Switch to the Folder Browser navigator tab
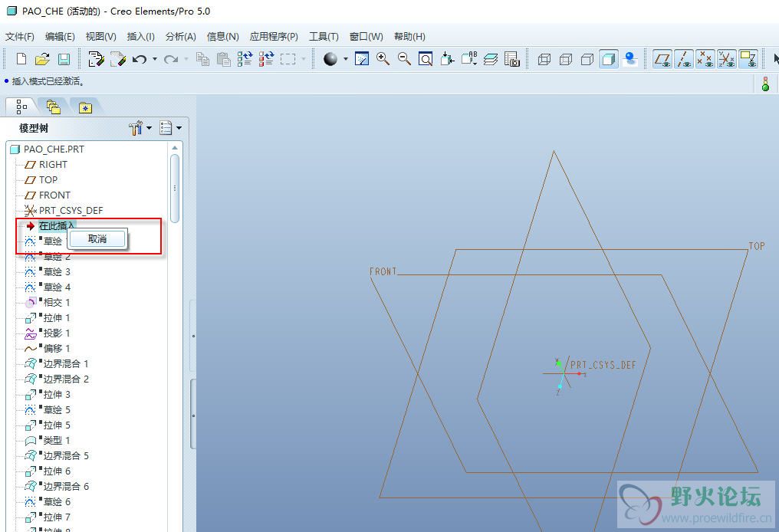 pos(53,107)
